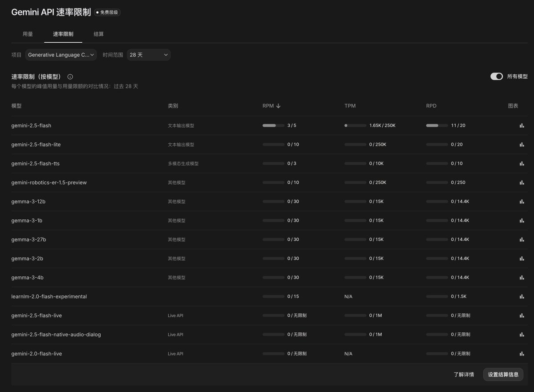Open chart for gemini-2.0-flash-live row
The height and width of the screenshot is (392, 534).
522,354
